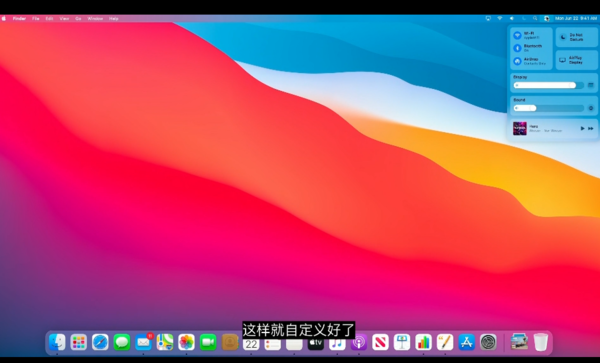This screenshot has width=600, height=363.
Task: Open AirPlay Display options in Control Center
Action: click(576, 60)
